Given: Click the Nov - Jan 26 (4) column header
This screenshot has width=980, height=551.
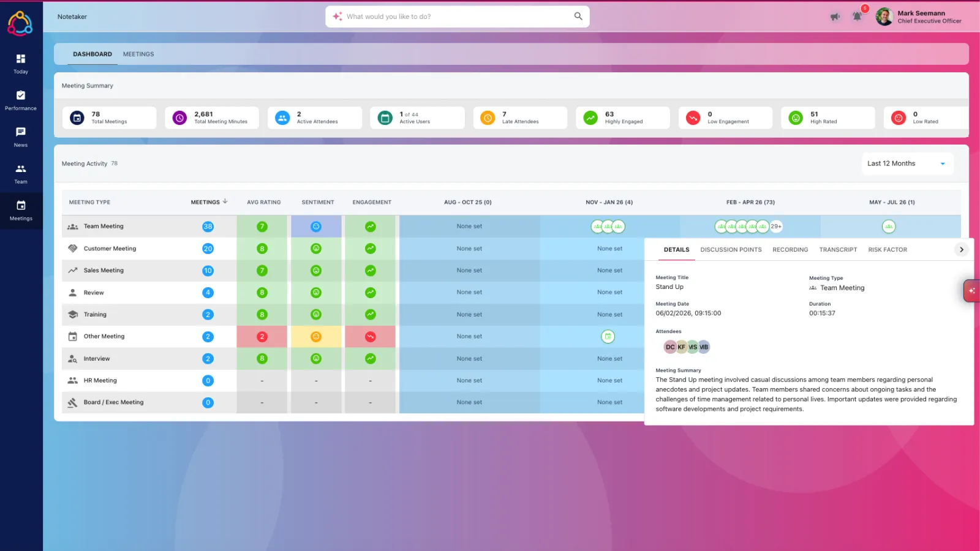Looking at the screenshot, I should coord(609,202).
